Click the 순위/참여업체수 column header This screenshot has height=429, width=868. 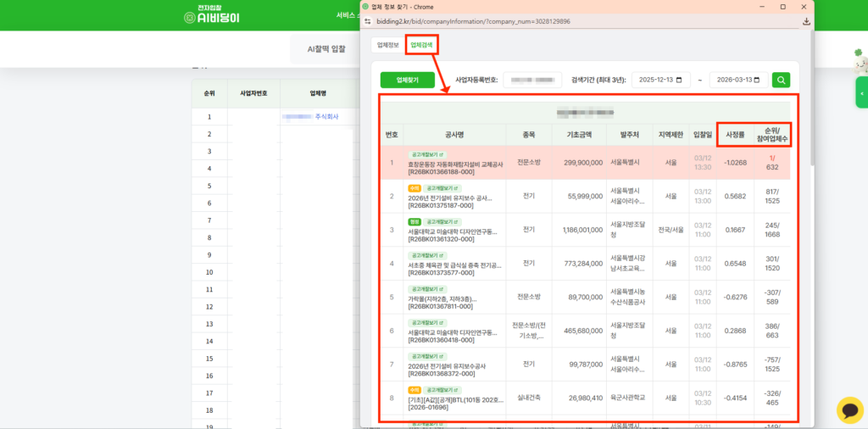tap(771, 134)
